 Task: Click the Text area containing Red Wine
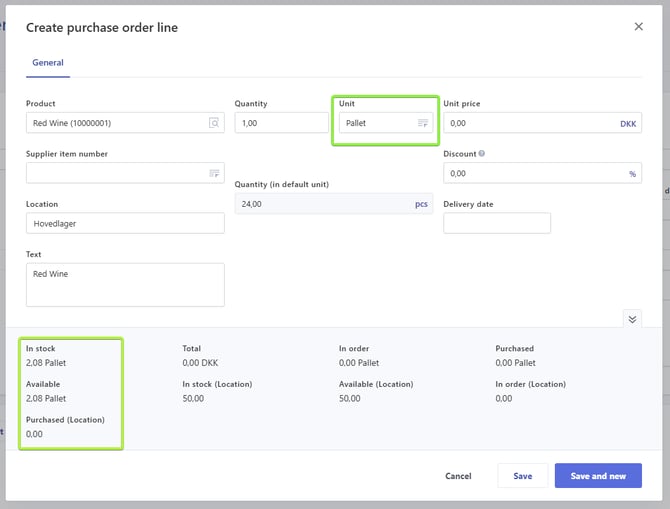(x=125, y=285)
